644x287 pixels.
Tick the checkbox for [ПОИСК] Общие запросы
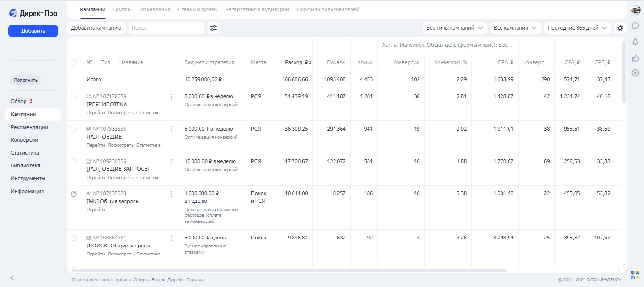coord(74,238)
